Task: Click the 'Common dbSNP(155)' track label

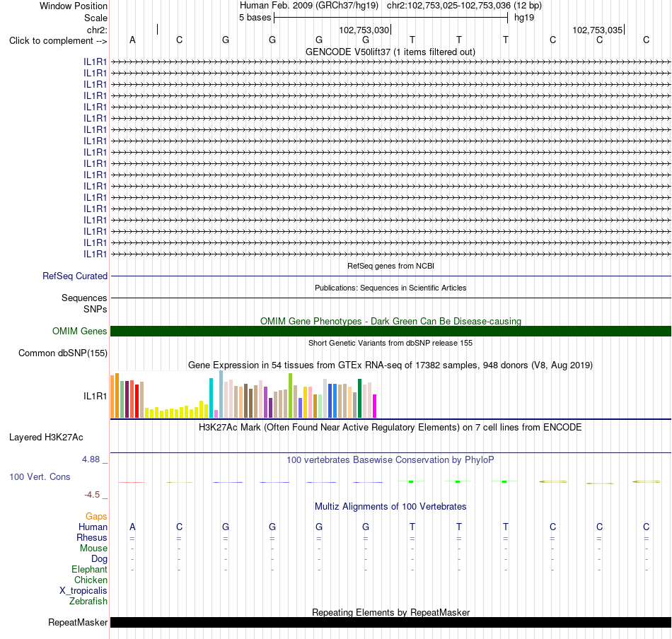Action: pos(63,353)
